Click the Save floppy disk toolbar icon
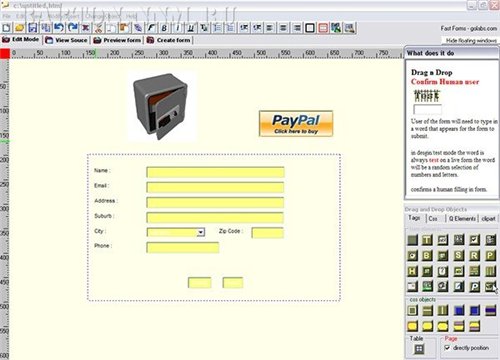500x360 pixels. point(32,28)
